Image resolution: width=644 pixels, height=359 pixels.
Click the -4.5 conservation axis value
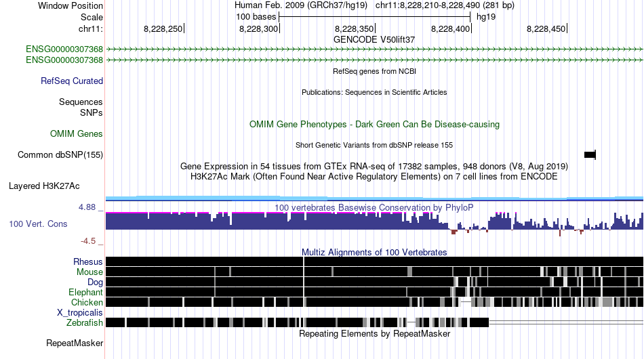(x=88, y=241)
